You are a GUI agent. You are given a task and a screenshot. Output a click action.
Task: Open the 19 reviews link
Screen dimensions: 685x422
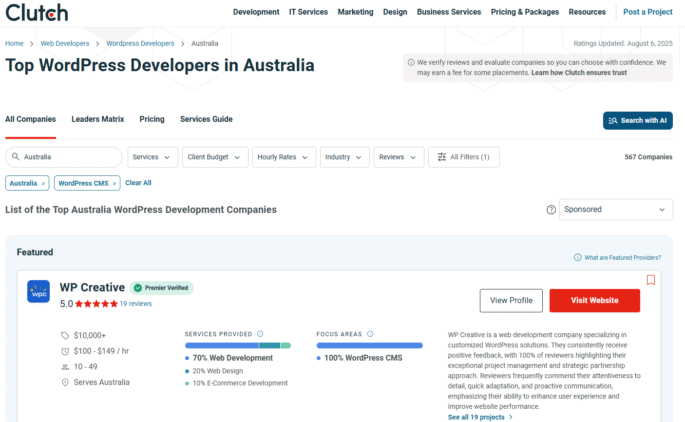point(136,304)
